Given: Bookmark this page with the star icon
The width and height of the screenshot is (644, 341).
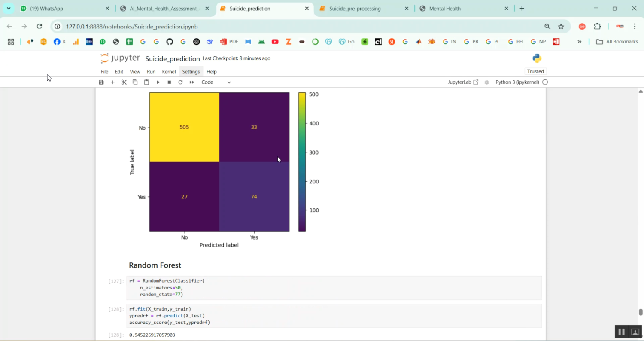Looking at the screenshot, I should click(x=561, y=27).
